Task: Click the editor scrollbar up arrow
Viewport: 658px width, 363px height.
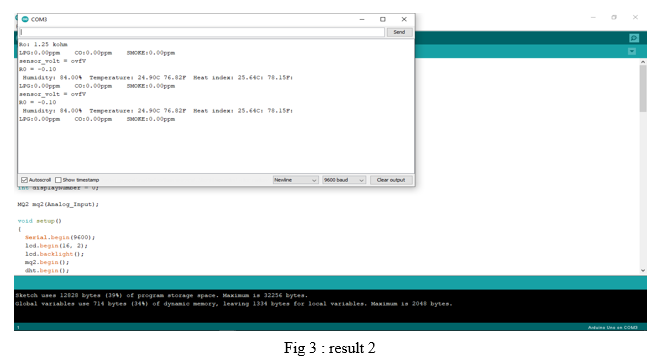Action: click(x=643, y=62)
